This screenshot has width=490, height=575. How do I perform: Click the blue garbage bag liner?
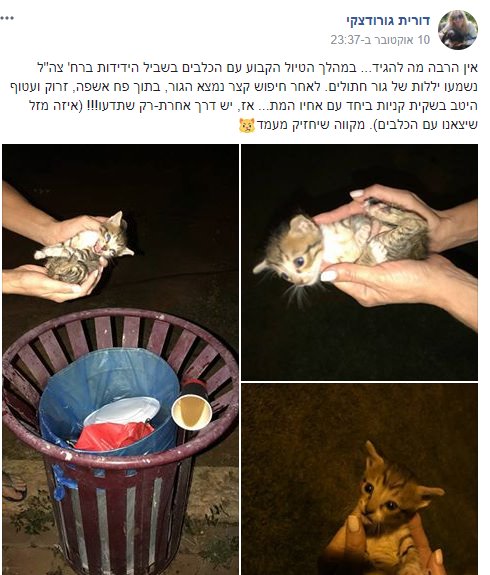109,401
